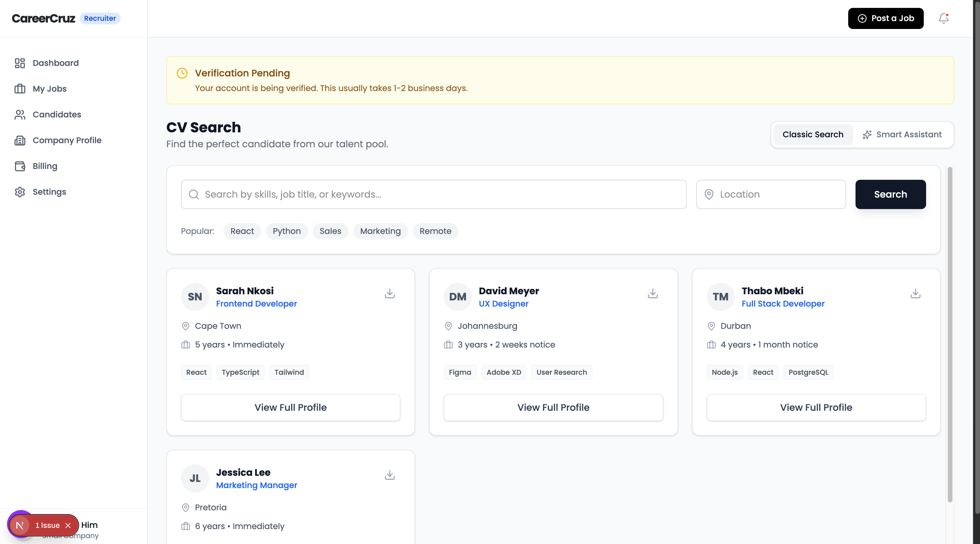Image resolution: width=980 pixels, height=544 pixels.
Task: Open Settings in the sidebar
Action: (x=49, y=192)
